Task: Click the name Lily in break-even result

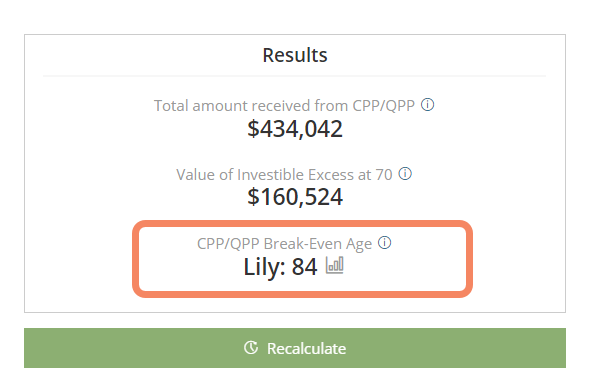Action: 261,267
